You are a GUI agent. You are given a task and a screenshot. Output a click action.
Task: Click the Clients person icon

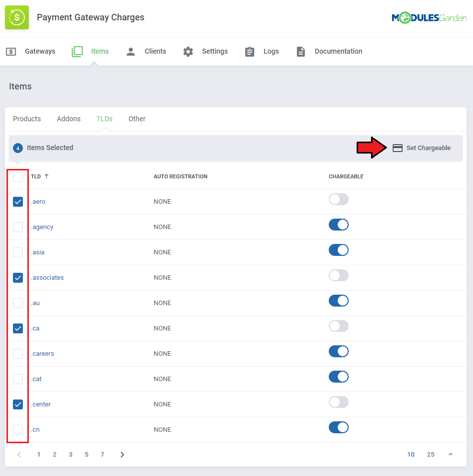tap(131, 52)
